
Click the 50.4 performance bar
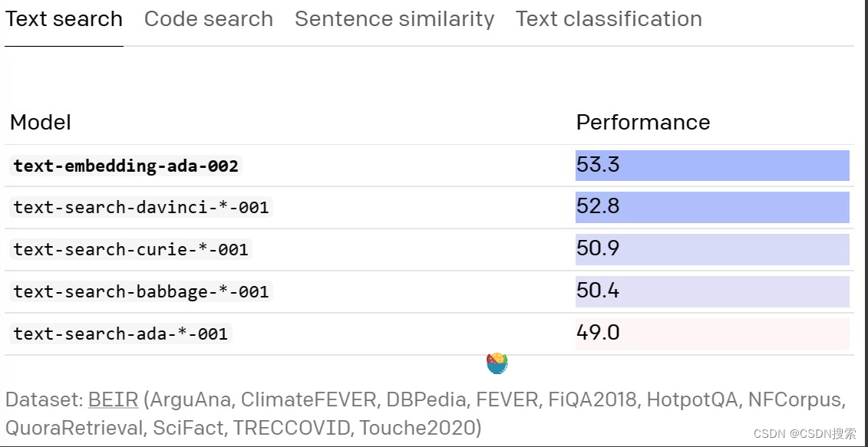tap(711, 291)
